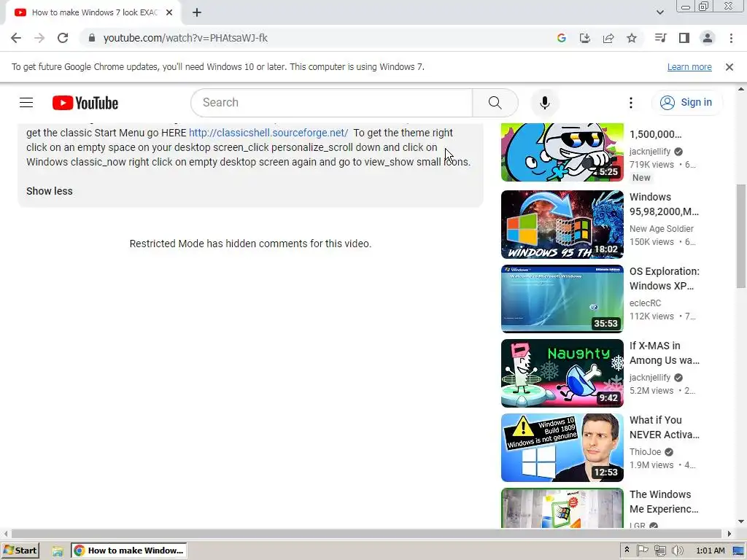Open the Windows Me Experience thumbnail
Image resolution: width=747 pixels, height=560 pixels.
[x=562, y=507]
